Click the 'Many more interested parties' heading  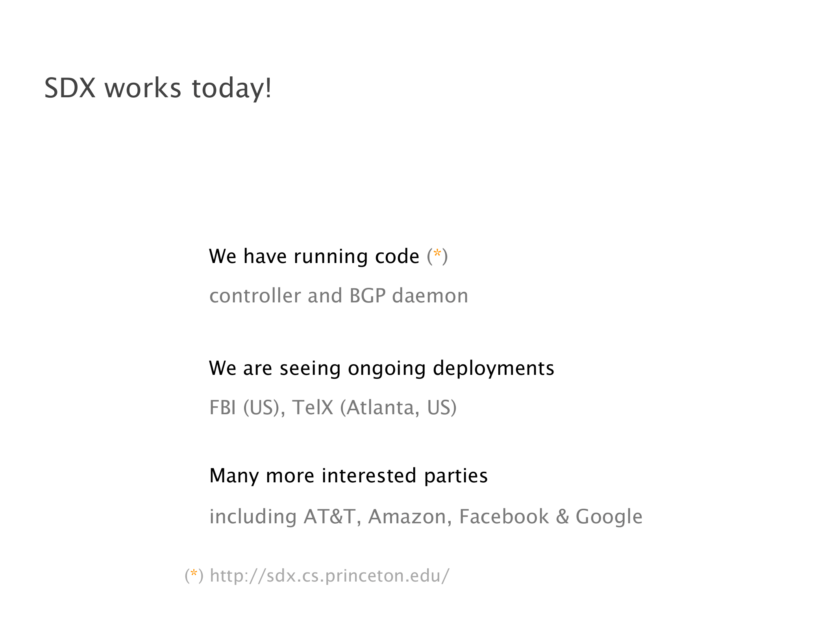point(348,476)
